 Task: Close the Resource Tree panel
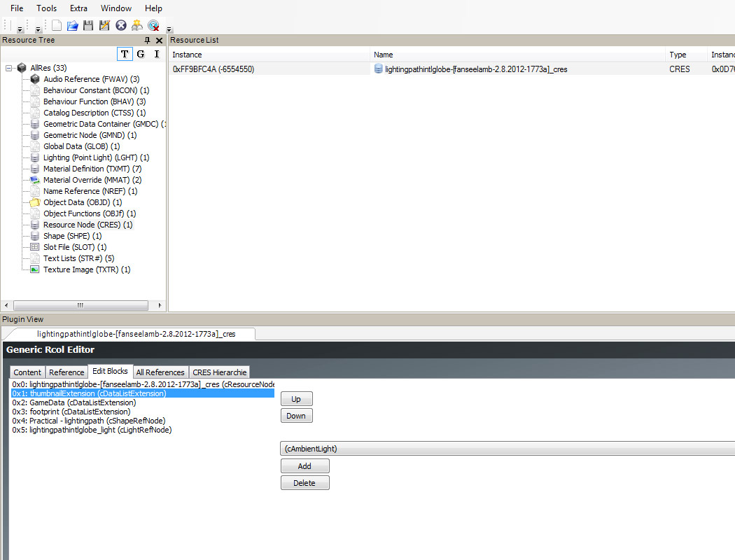click(159, 41)
